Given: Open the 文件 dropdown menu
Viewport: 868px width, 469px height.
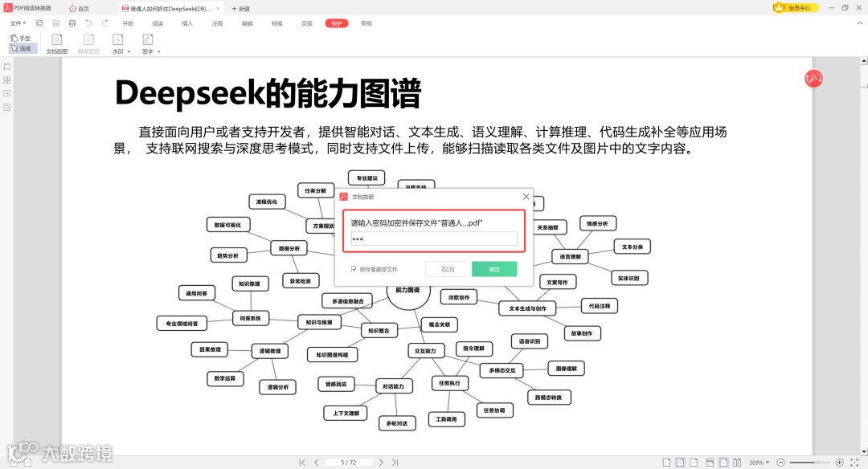Looking at the screenshot, I should (x=18, y=23).
